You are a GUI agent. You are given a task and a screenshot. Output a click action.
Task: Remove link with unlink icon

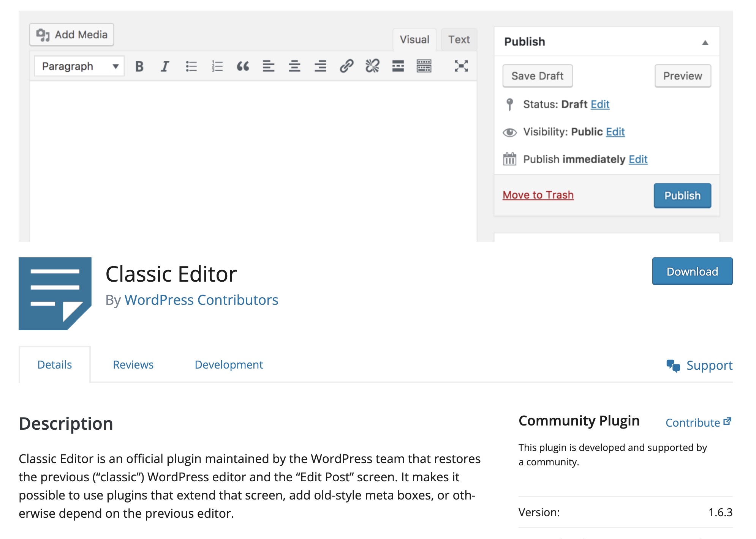[x=372, y=66]
